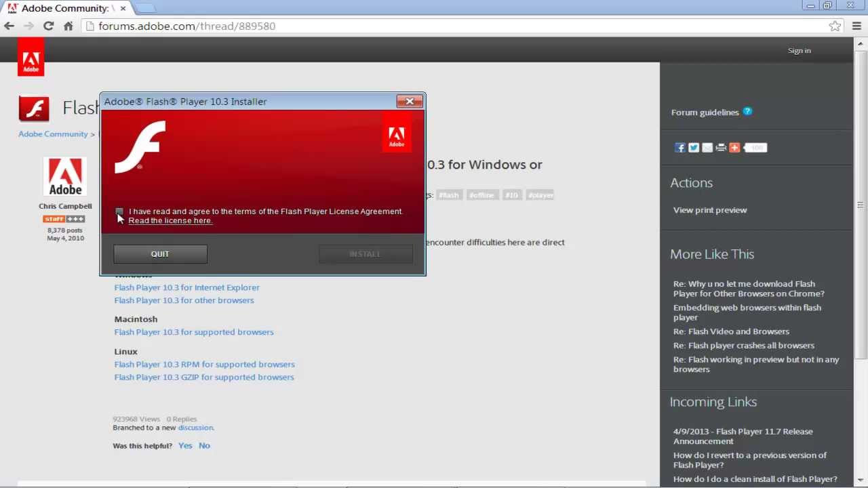The image size is (868, 488).
Task: Open a new browser tab
Action: [145, 8]
